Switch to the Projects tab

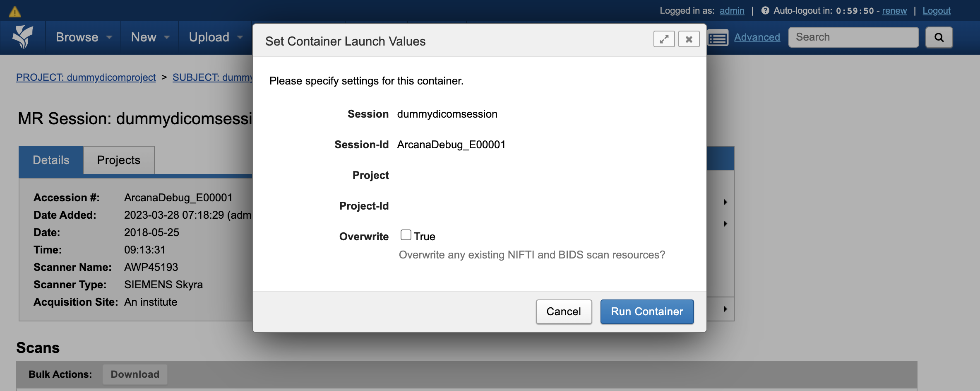[119, 160]
